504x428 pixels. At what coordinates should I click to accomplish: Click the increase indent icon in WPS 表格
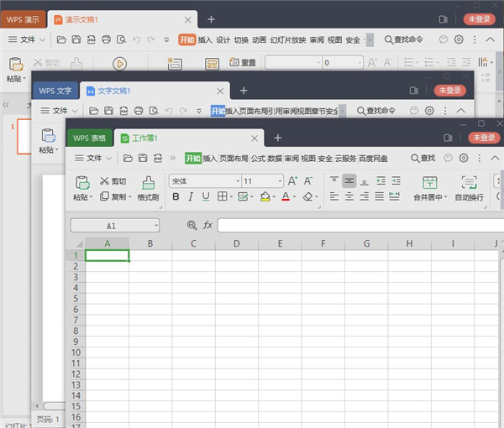396,180
